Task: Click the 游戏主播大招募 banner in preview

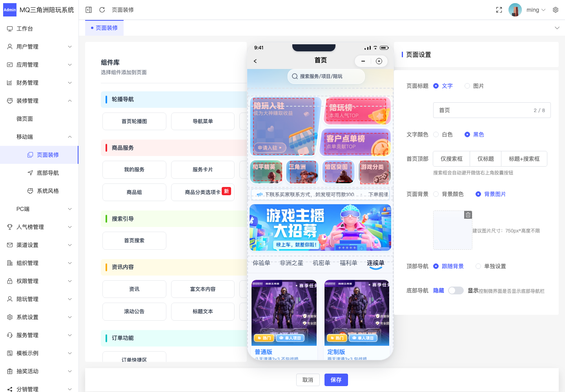Action: pyautogui.click(x=320, y=227)
